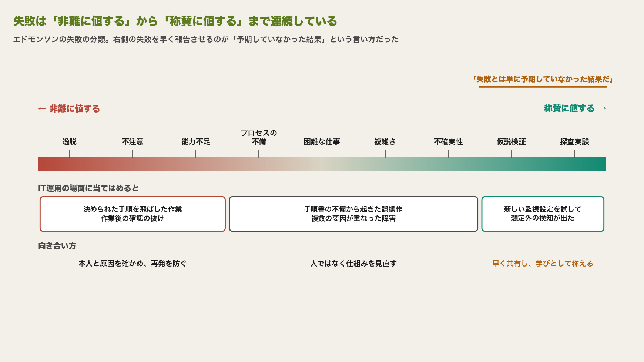Click the text 本人と原因を確かめ、再発を防ぐ
This screenshot has width=644, height=362.
tap(133, 264)
